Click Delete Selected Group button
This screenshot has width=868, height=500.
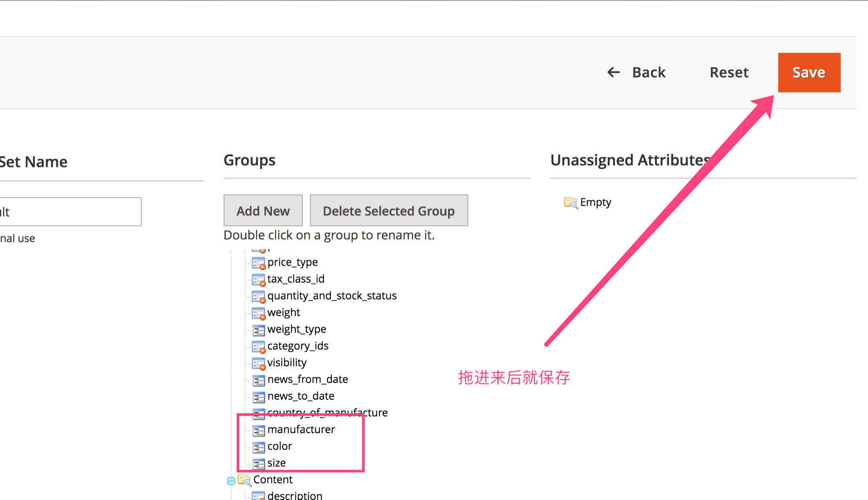click(389, 211)
